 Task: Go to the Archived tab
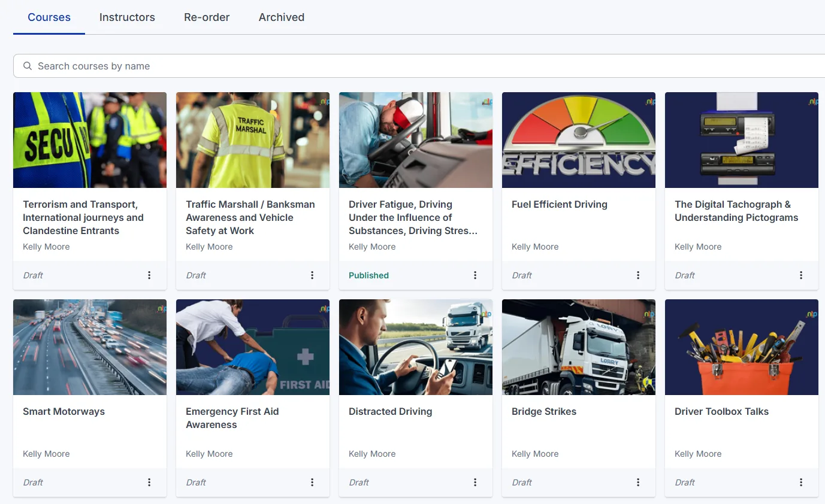282,17
